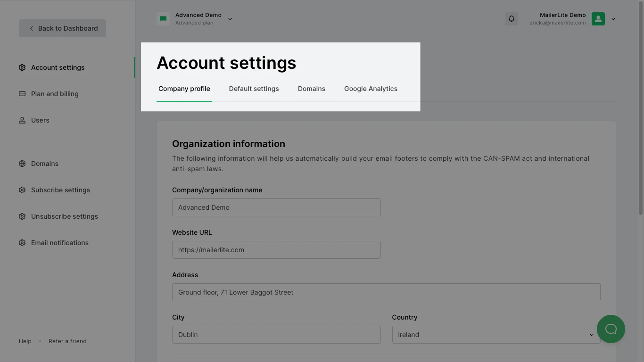
Task: Click the Plan and billing card icon
Action: tap(22, 94)
